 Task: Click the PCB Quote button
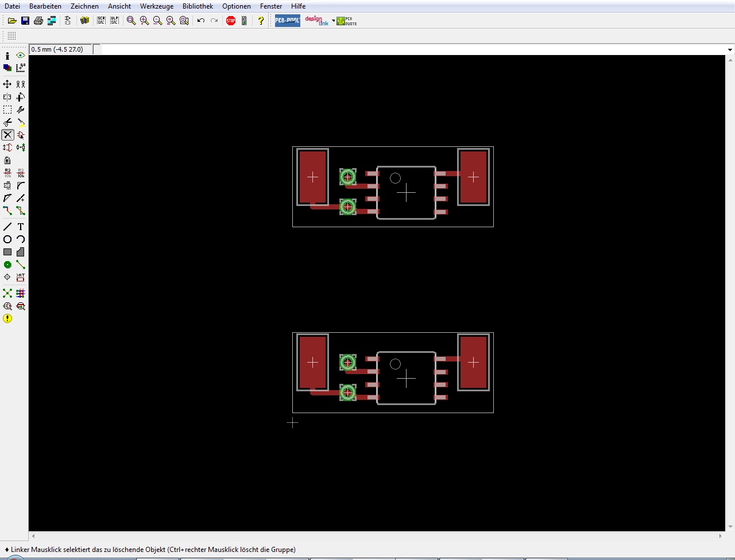coord(347,21)
